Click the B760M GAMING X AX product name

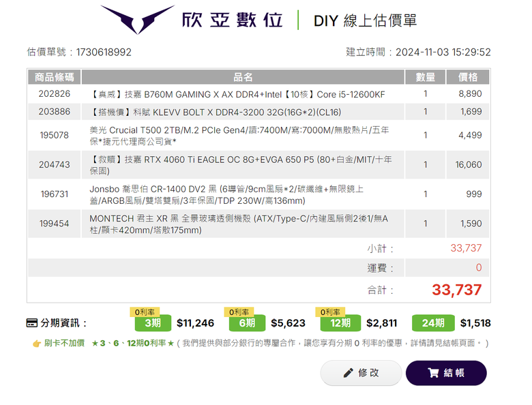point(237,94)
